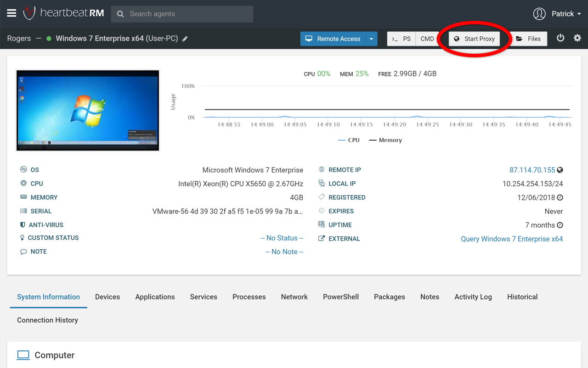Screen dimensions: 588x368
Task: Toggle CPU series in chart legend
Action: [349, 140]
